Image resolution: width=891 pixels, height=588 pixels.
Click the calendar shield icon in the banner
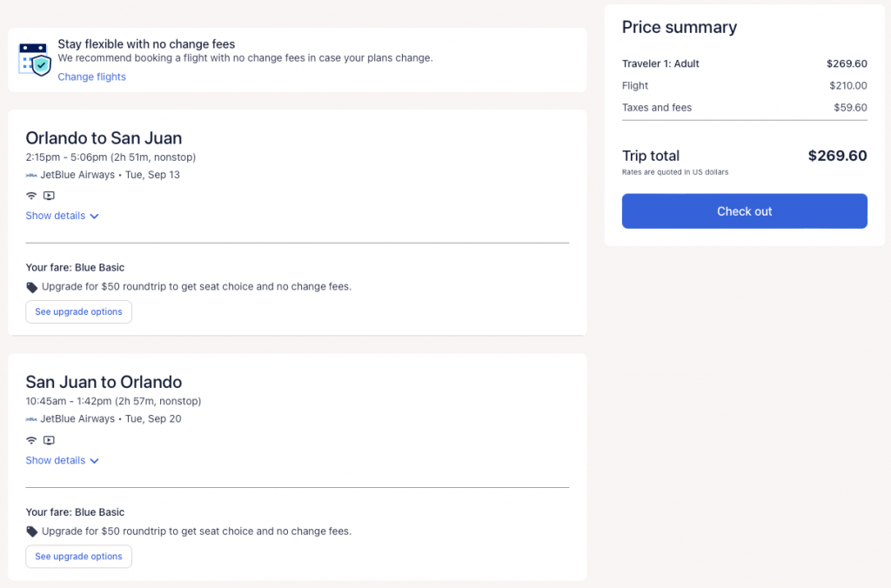click(33, 57)
